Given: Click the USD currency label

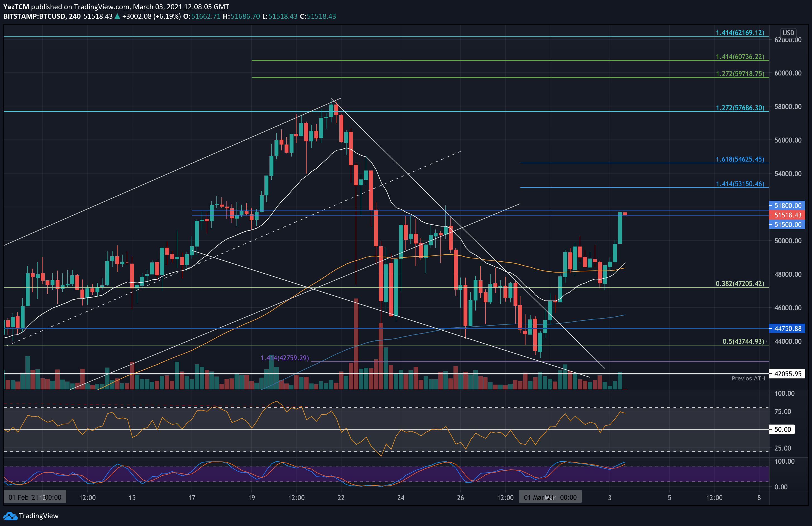Looking at the screenshot, I should tap(788, 33).
